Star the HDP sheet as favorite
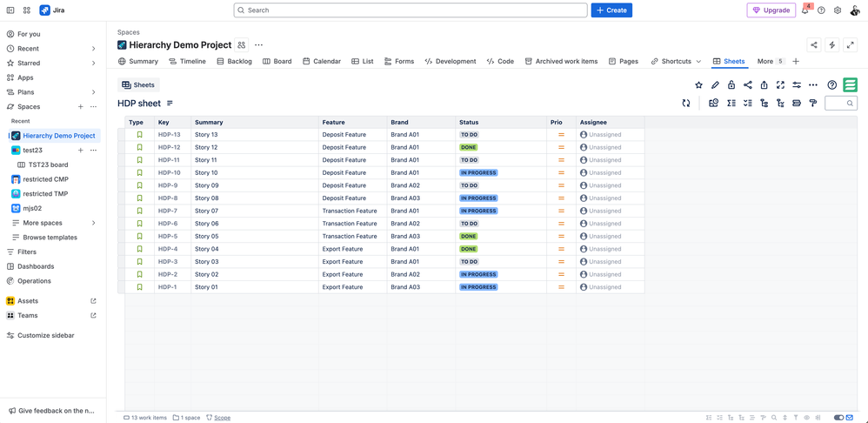This screenshot has width=868, height=423. tap(698, 84)
